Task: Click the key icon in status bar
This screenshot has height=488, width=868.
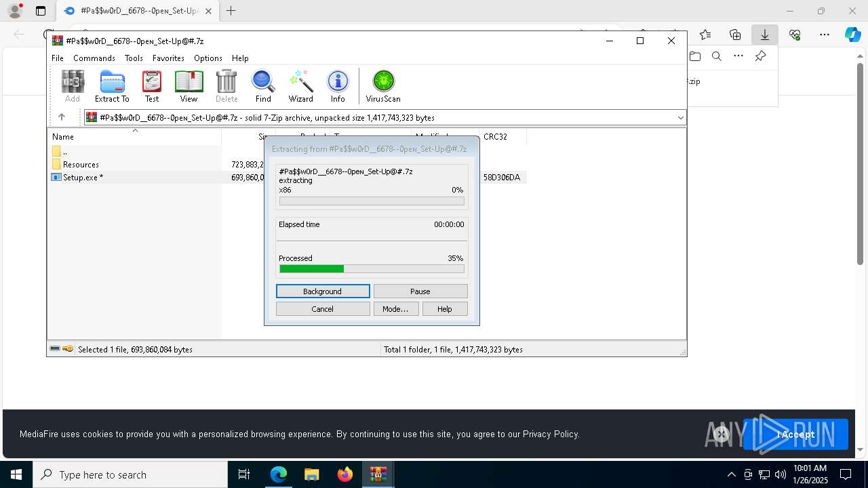Action: click(68, 349)
